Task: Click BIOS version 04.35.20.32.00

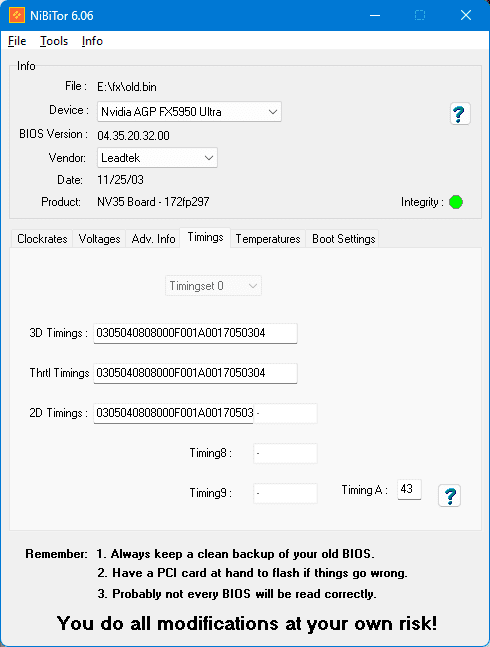Action: (x=133, y=136)
